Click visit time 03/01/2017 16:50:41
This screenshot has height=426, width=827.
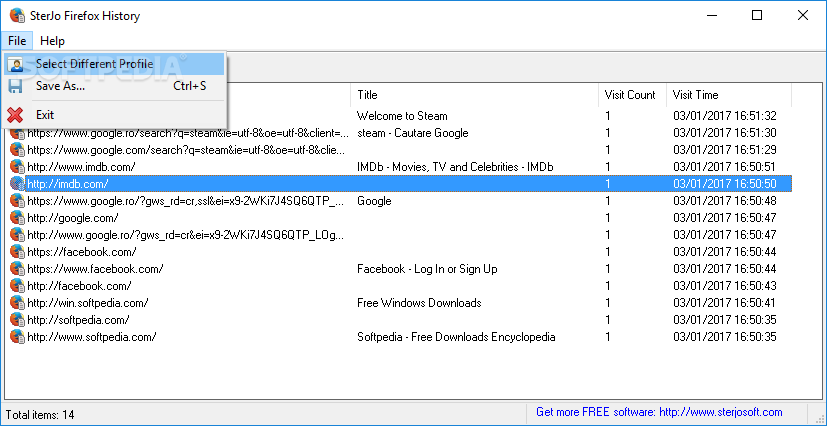725,303
